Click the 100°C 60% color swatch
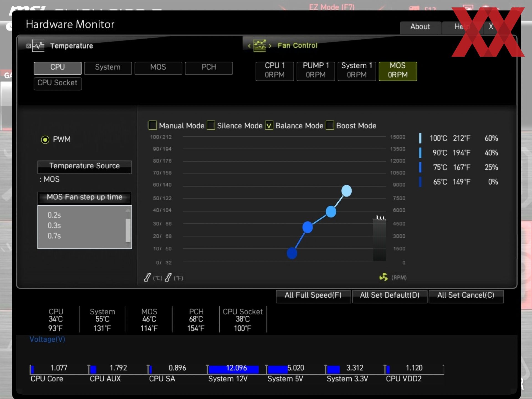The height and width of the screenshot is (399, 532). 420,138
